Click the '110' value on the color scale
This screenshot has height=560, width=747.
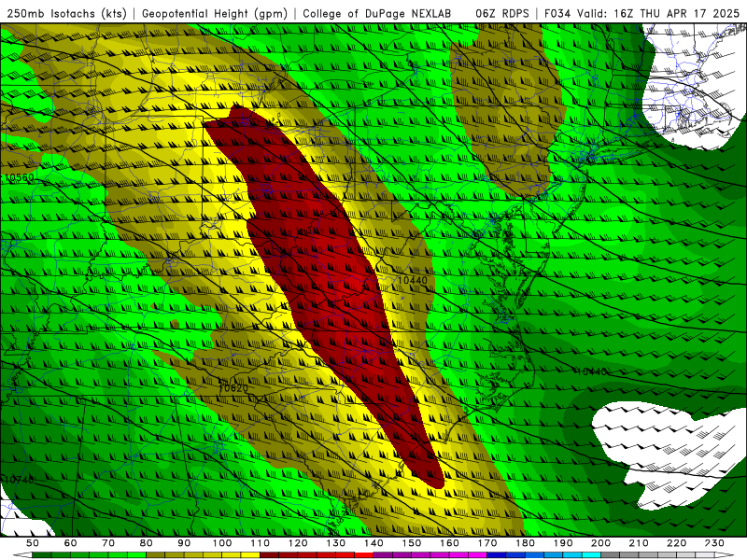[261, 543]
